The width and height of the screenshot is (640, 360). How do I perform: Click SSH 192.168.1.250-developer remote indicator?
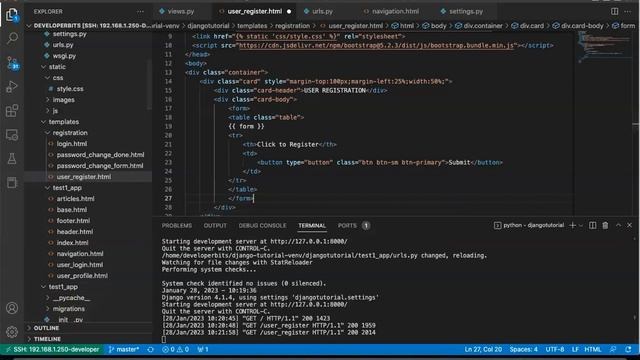(52, 350)
